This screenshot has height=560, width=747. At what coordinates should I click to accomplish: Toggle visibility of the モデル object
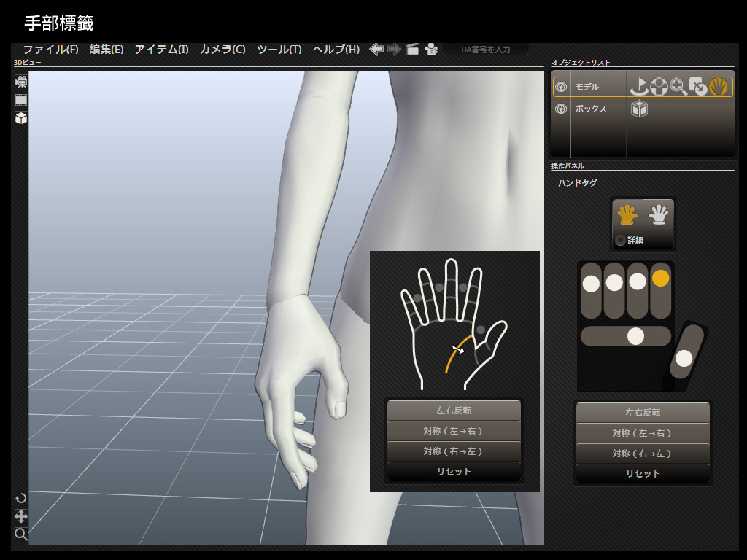click(561, 87)
